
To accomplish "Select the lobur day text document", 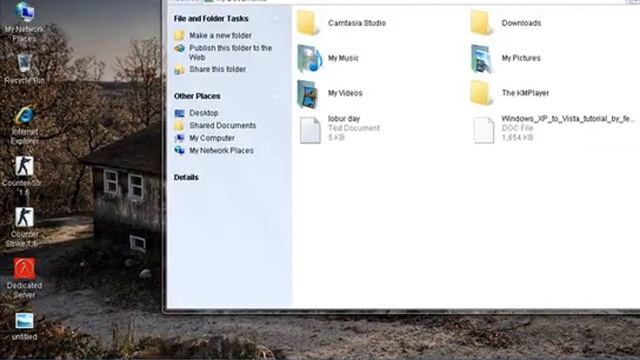I will coord(340,129).
